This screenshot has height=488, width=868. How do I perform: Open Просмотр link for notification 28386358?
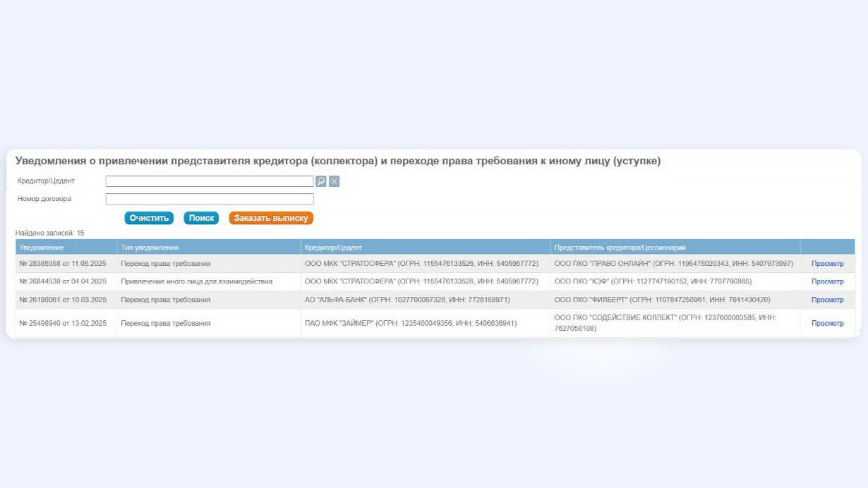point(827,264)
